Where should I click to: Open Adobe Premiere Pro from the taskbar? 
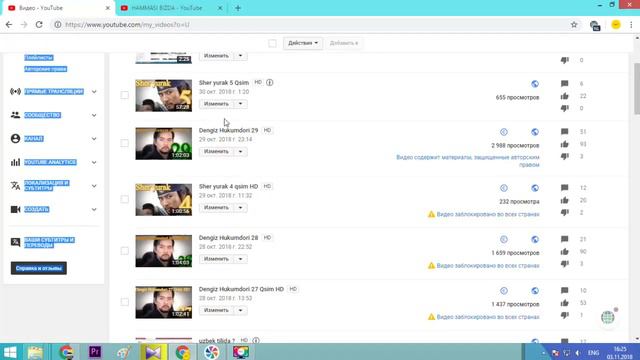point(95,351)
